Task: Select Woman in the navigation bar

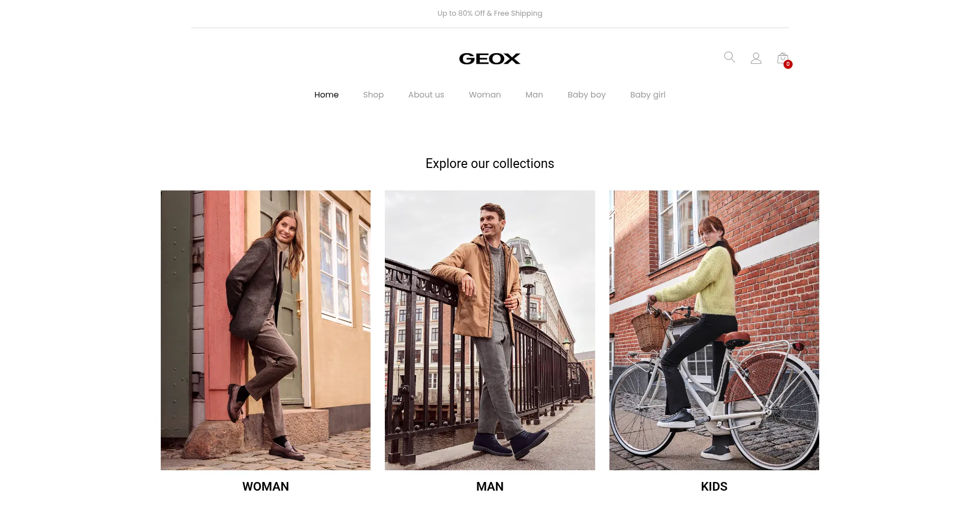Action: click(x=485, y=95)
